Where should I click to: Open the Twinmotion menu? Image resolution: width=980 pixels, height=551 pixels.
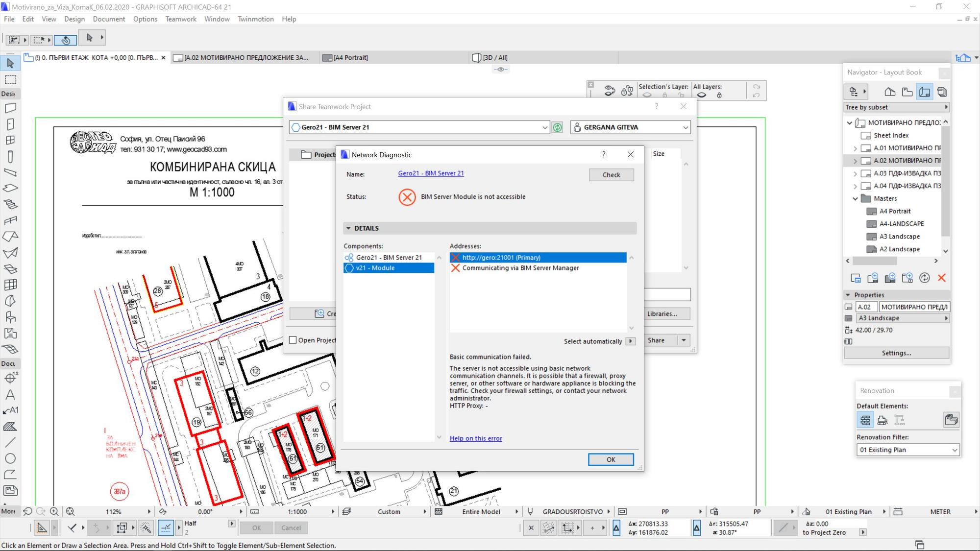coord(256,19)
